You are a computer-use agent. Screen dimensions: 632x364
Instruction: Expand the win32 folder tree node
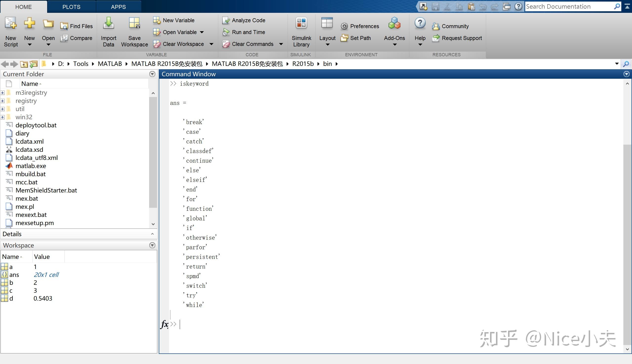3,117
